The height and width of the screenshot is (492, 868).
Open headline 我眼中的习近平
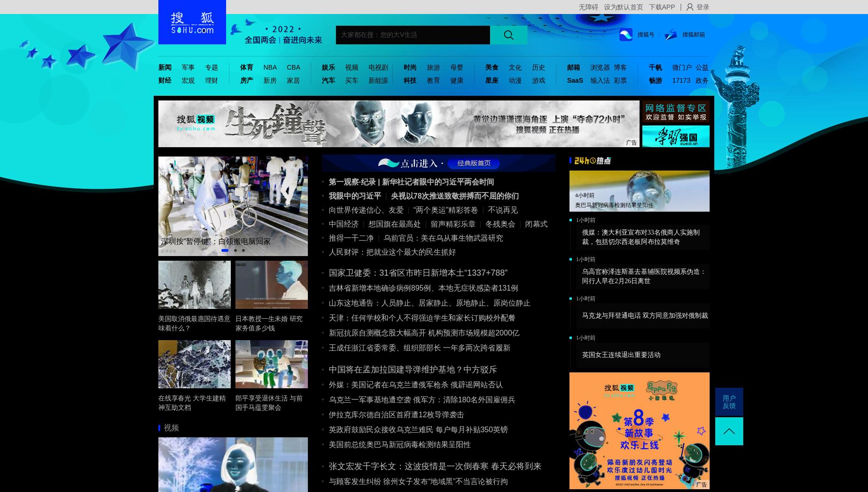(x=355, y=196)
